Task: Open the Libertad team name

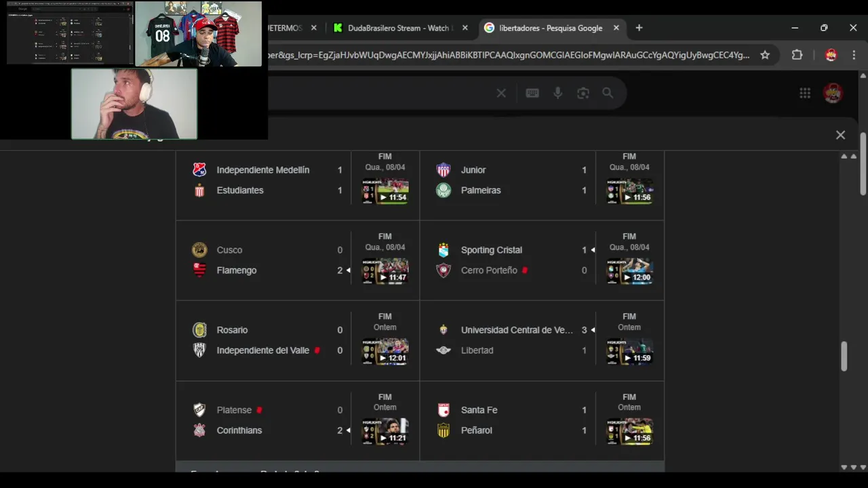Action: click(x=477, y=350)
